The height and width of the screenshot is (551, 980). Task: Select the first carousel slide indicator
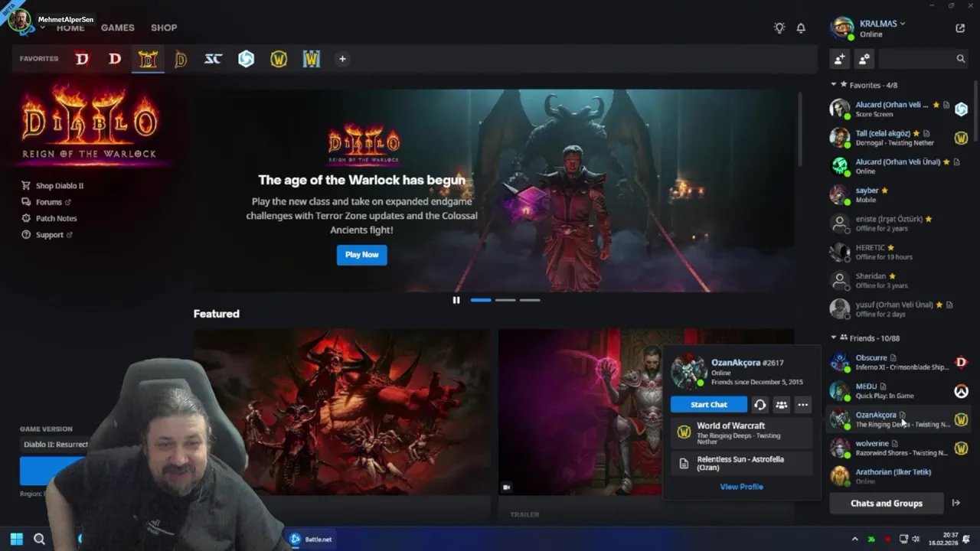pyautogui.click(x=481, y=300)
